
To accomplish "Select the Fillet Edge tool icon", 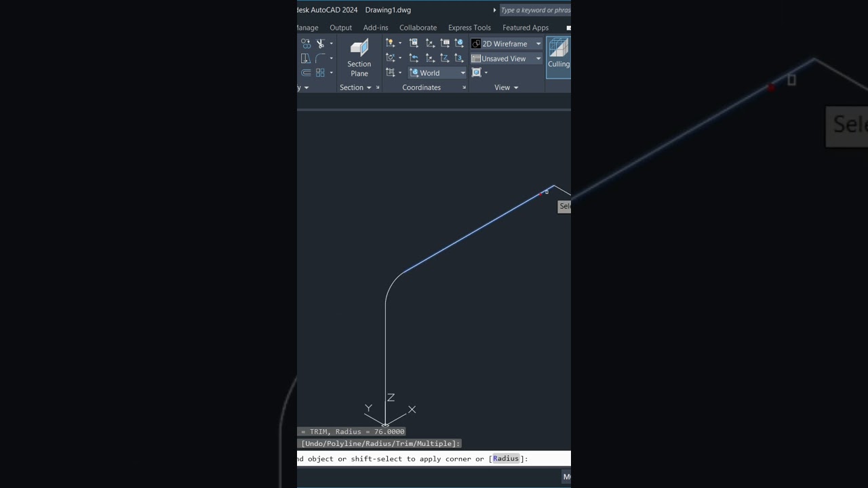I will coord(320,58).
